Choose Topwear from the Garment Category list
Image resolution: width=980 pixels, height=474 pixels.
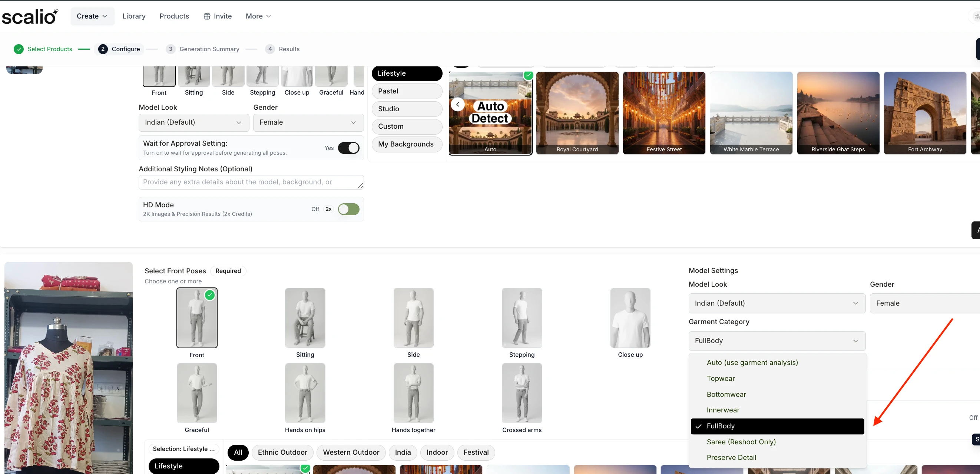point(721,378)
